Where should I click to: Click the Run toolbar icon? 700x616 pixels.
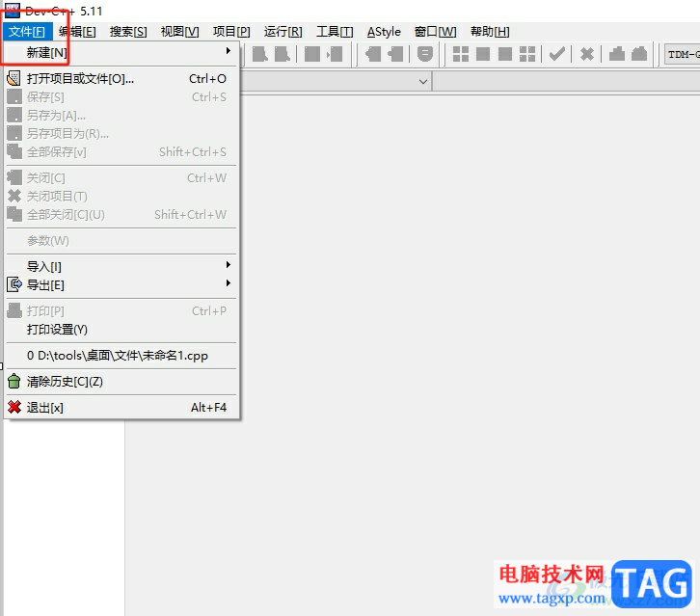coord(483,54)
